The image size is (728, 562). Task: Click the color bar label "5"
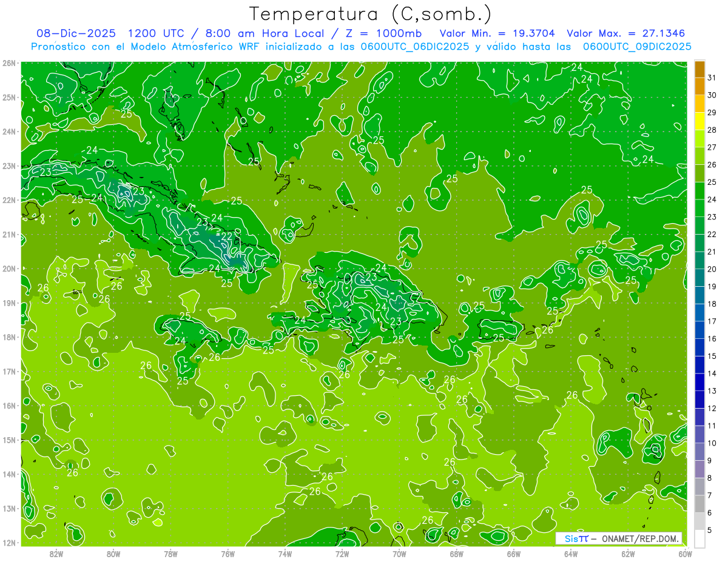tap(710, 530)
